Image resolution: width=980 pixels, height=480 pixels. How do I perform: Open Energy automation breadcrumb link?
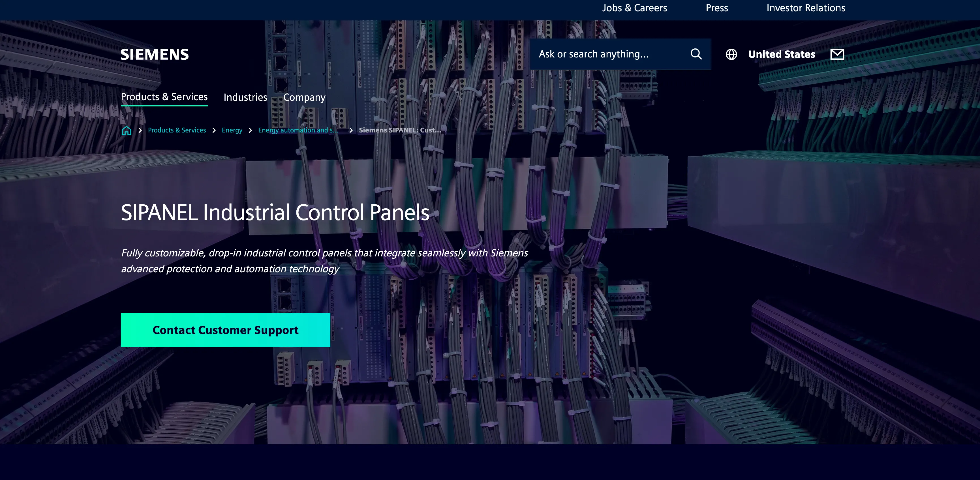[298, 130]
